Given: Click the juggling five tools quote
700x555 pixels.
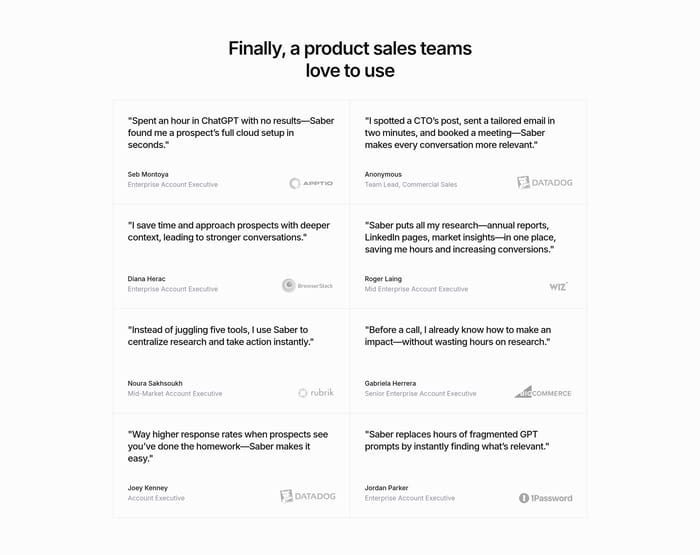Looking at the screenshot, I should coord(220,336).
